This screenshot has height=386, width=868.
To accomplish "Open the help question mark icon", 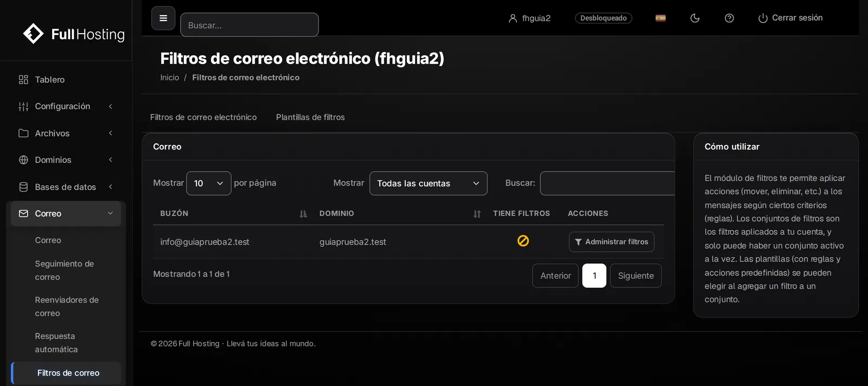I will [x=729, y=18].
